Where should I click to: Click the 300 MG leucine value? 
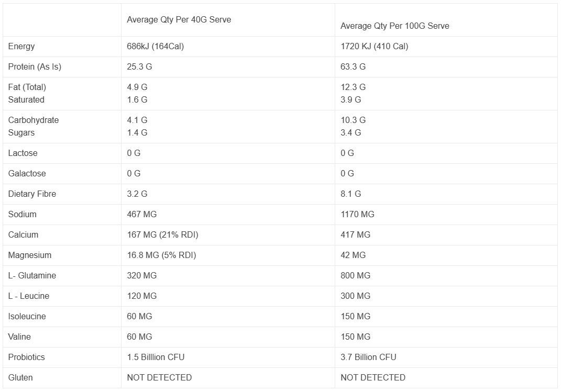click(355, 296)
